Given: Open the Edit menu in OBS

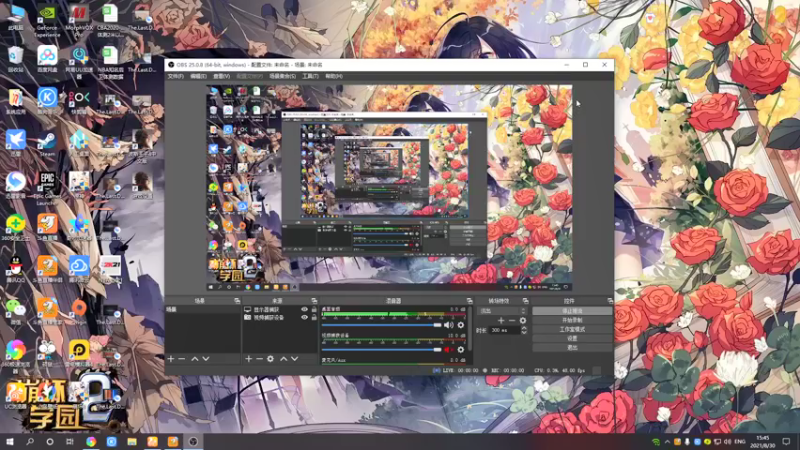Looking at the screenshot, I should [x=198, y=76].
